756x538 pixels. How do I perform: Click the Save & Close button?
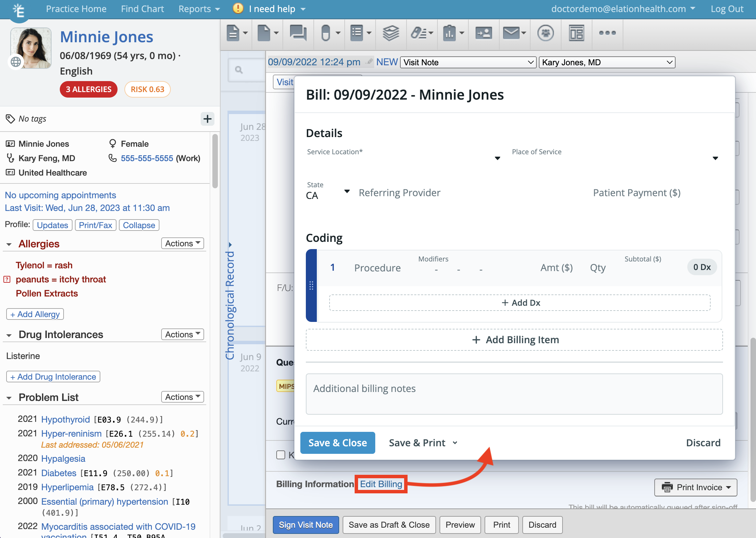point(337,442)
